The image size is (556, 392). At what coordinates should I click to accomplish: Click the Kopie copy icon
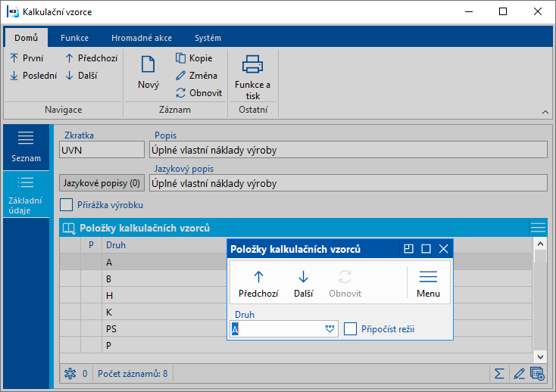point(180,58)
